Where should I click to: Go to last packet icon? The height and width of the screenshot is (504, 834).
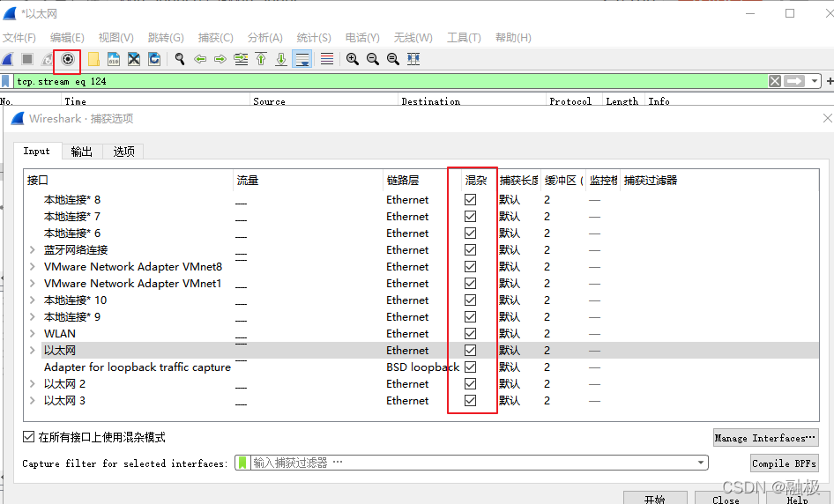281,59
